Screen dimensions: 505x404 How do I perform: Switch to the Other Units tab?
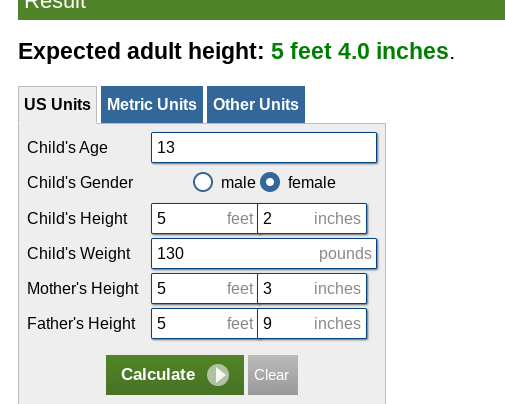coord(256,105)
